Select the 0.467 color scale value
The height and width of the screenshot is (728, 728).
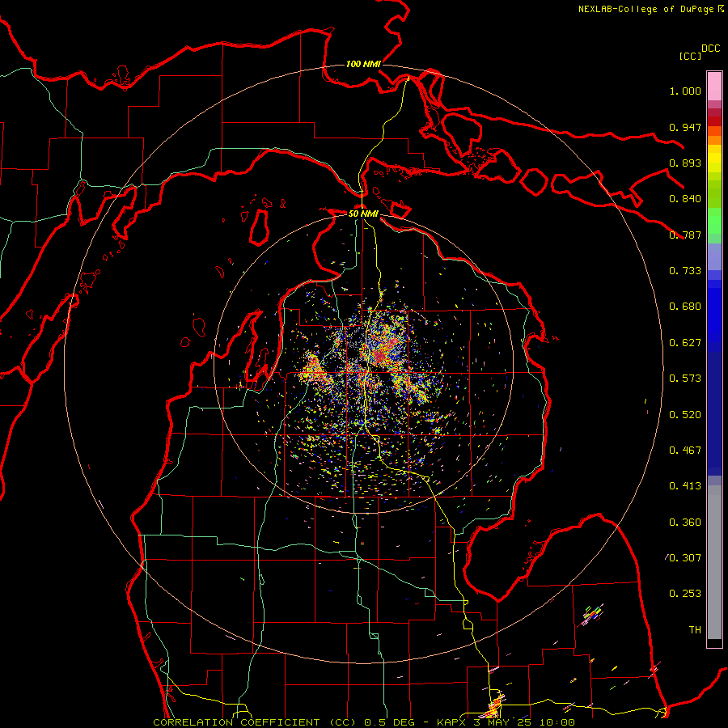[685, 451]
